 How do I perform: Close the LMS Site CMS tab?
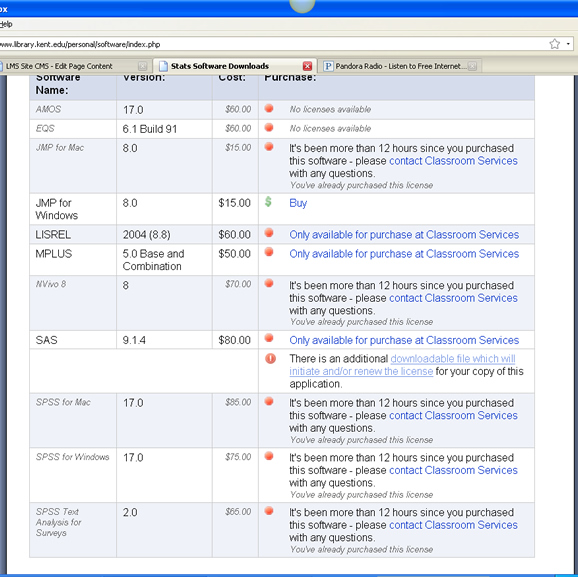142,66
